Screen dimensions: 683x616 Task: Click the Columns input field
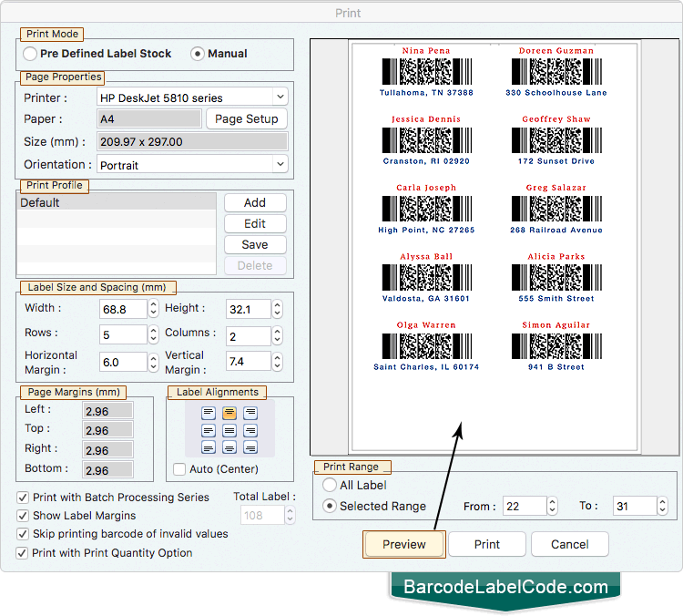(x=249, y=336)
